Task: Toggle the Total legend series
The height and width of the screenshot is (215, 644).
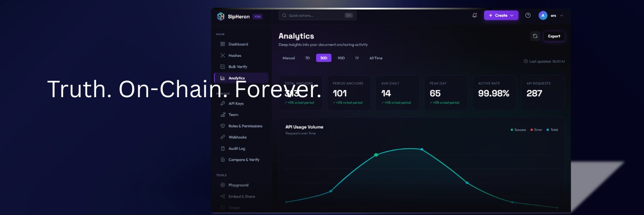Action: [x=552, y=130]
